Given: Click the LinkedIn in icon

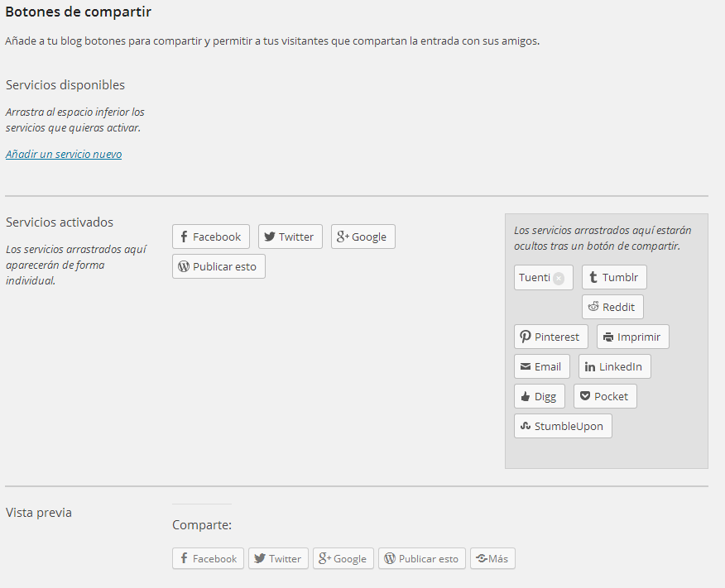Looking at the screenshot, I should pyautogui.click(x=589, y=366).
